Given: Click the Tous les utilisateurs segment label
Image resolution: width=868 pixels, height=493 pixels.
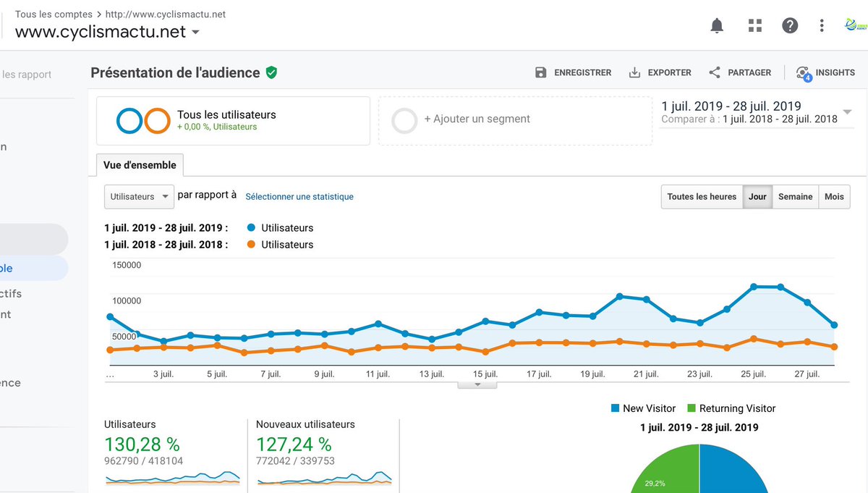Looking at the screenshot, I should click(x=226, y=114).
